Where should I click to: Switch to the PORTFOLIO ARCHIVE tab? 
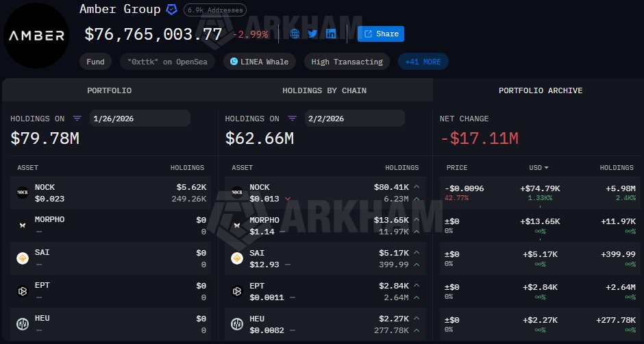(541, 90)
